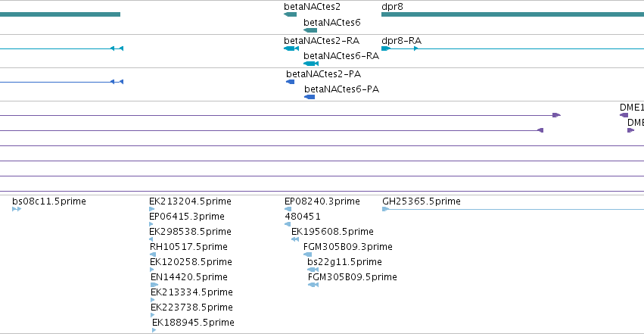Select the betaNACtes2-PA protein glyph
Viewport: 644px width, 334px height.
(x=291, y=82)
